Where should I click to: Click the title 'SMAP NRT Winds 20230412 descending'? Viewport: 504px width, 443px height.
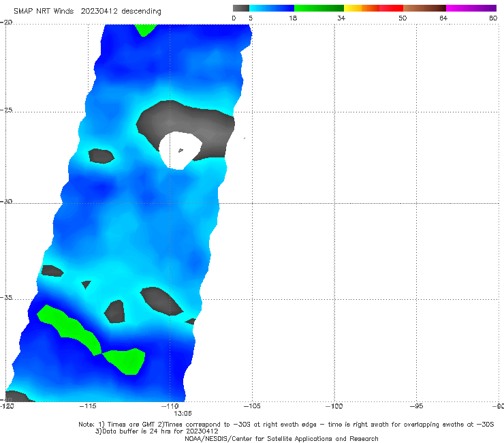(x=87, y=11)
